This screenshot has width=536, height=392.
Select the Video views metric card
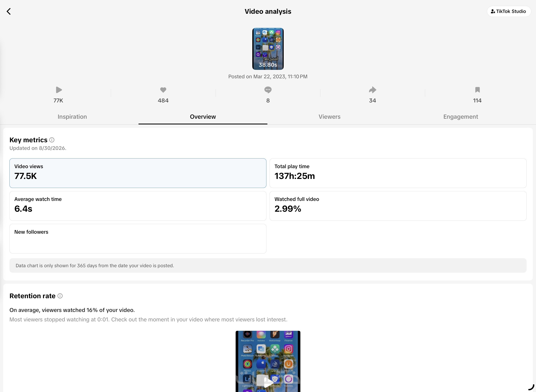(138, 173)
